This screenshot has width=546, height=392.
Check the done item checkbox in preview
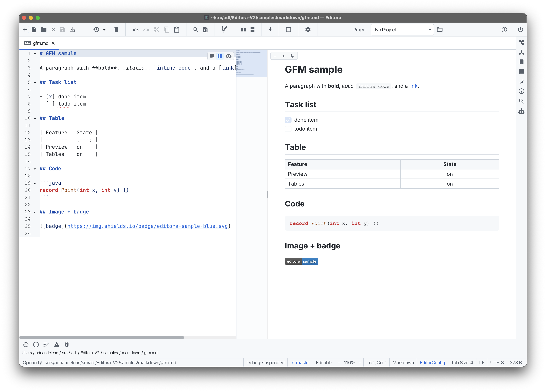(x=288, y=120)
